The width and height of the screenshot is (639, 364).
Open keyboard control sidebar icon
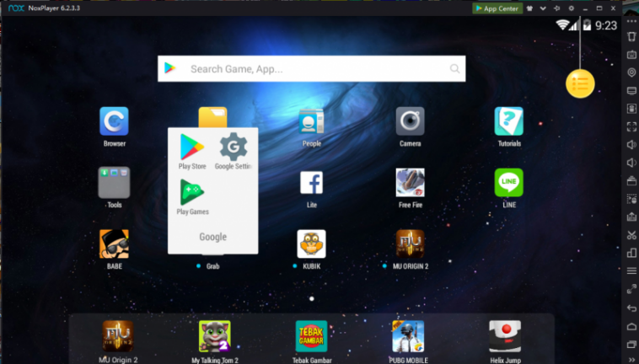click(x=631, y=55)
